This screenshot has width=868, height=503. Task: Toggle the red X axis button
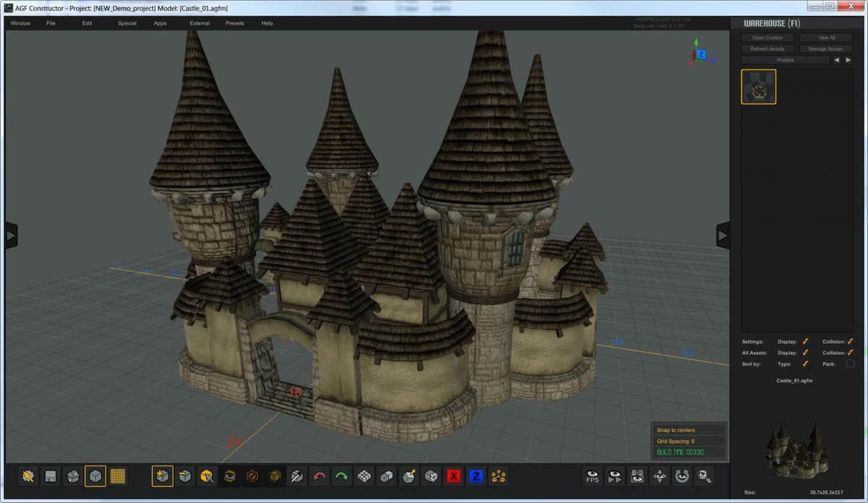(x=454, y=476)
